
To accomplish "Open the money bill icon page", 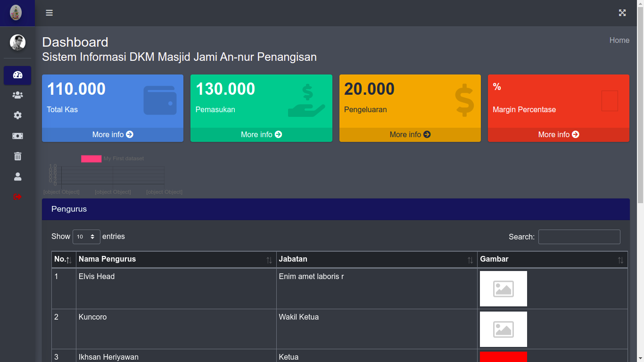I will [x=17, y=136].
